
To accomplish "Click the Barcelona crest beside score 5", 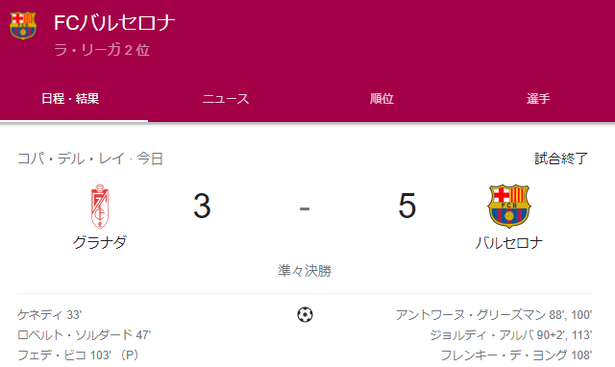I will [x=509, y=206].
